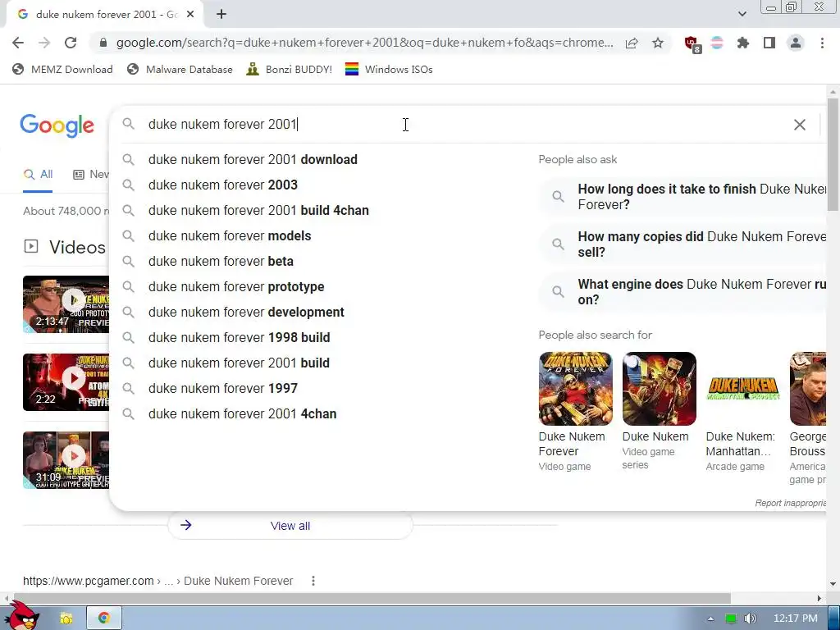
Task: Reload the current page
Action: coord(71,43)
